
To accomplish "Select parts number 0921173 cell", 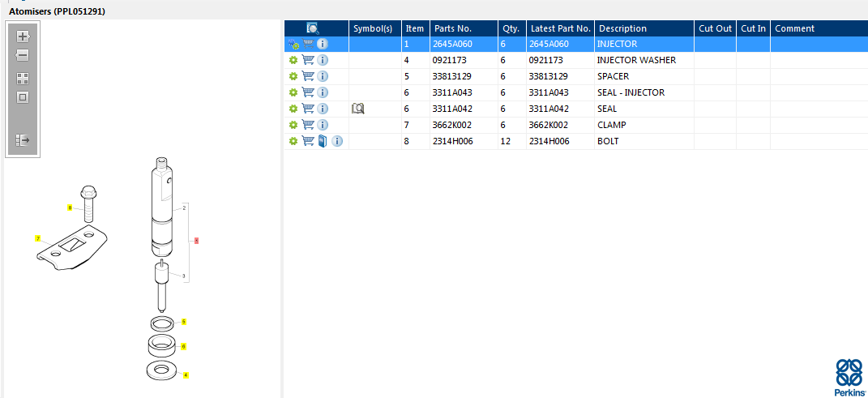I will 464,60.
